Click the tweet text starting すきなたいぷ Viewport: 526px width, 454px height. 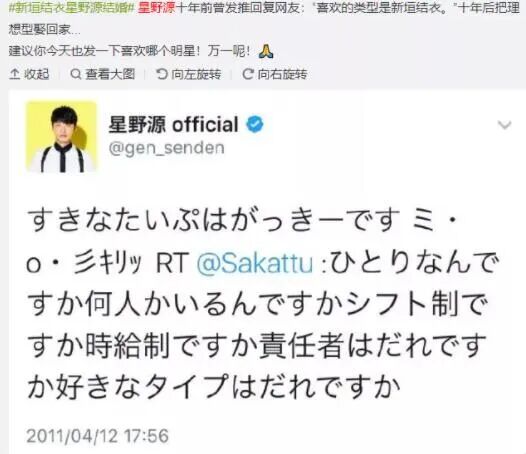click(262, 305)
